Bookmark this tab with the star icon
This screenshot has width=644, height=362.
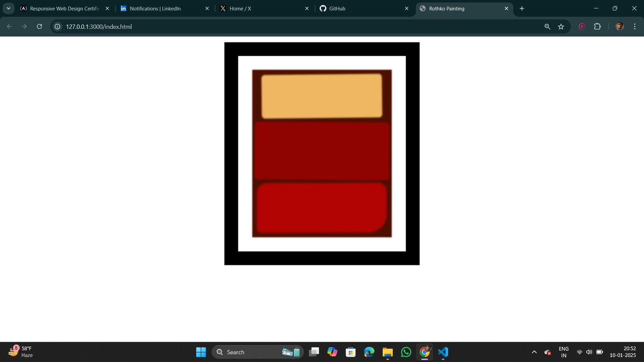pos(561,26)
